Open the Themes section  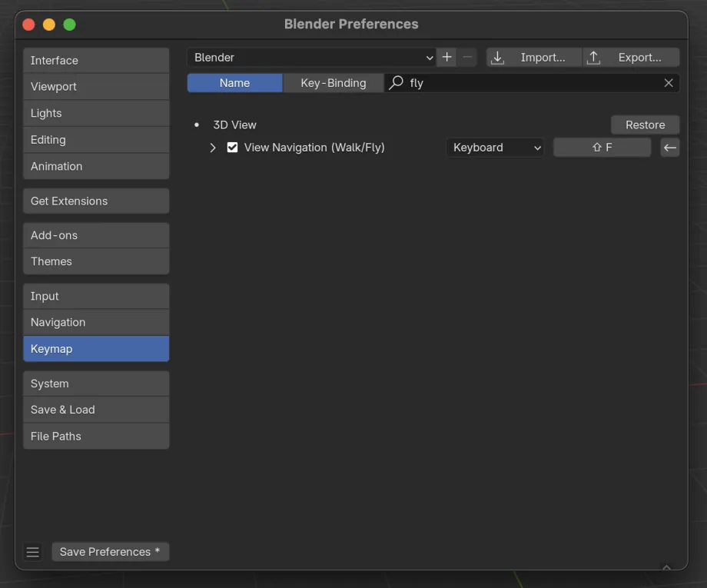96,261
